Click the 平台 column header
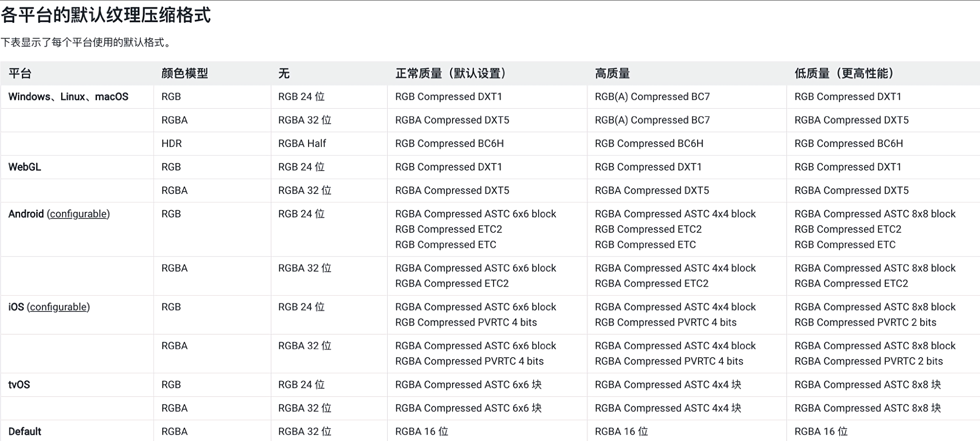 click(x=20, y=73)
